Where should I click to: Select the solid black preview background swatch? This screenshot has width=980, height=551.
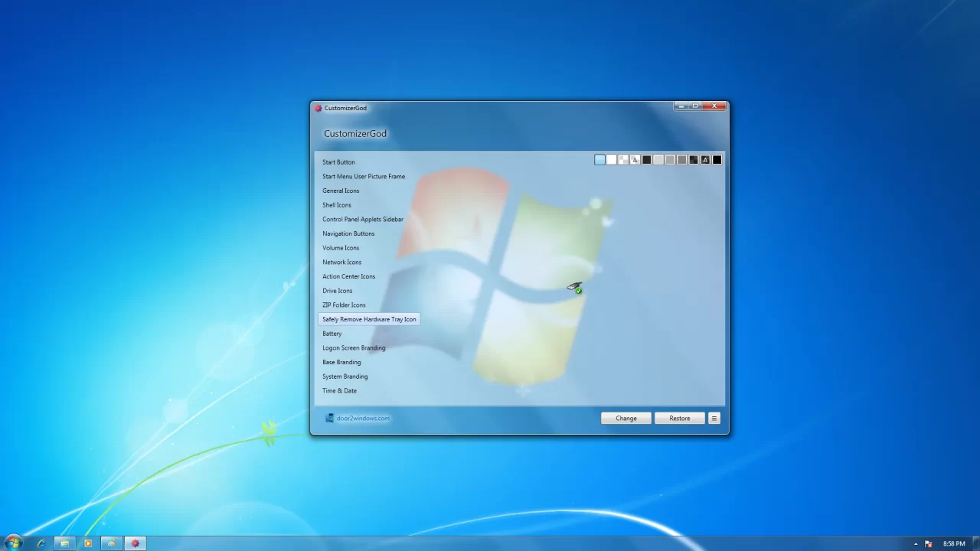717,159
